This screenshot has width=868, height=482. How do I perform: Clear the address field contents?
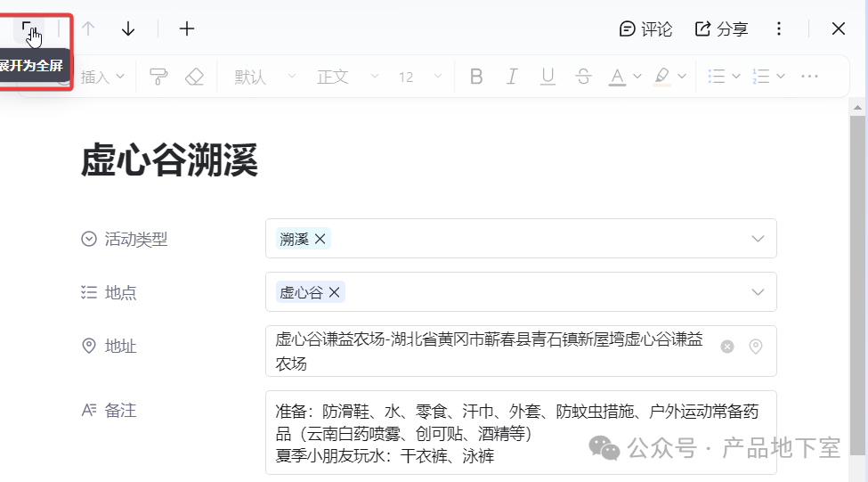(x=727, y=347)
